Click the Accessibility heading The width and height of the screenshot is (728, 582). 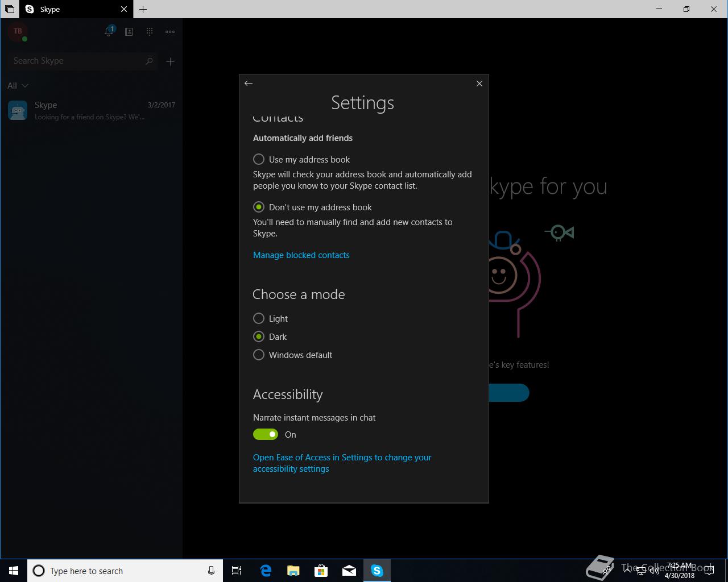click(288, 394)
